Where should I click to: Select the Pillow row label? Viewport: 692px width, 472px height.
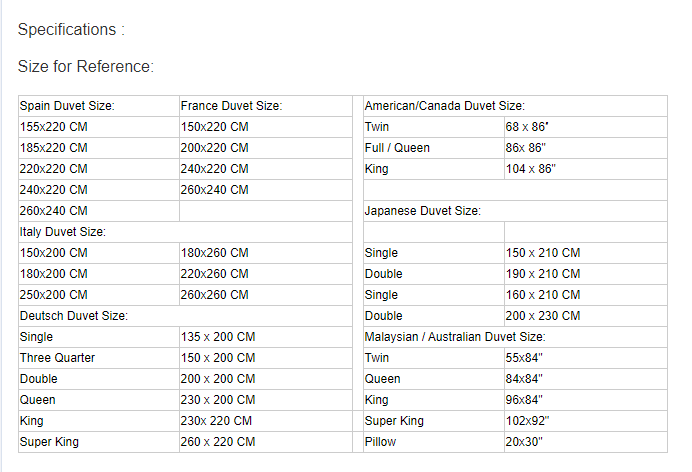381,442
